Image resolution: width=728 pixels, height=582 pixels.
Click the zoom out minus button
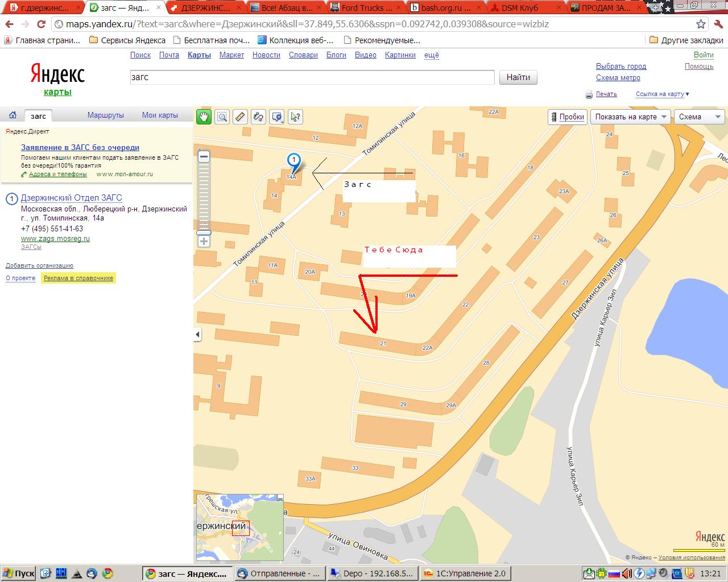click(x=204, y=156)
